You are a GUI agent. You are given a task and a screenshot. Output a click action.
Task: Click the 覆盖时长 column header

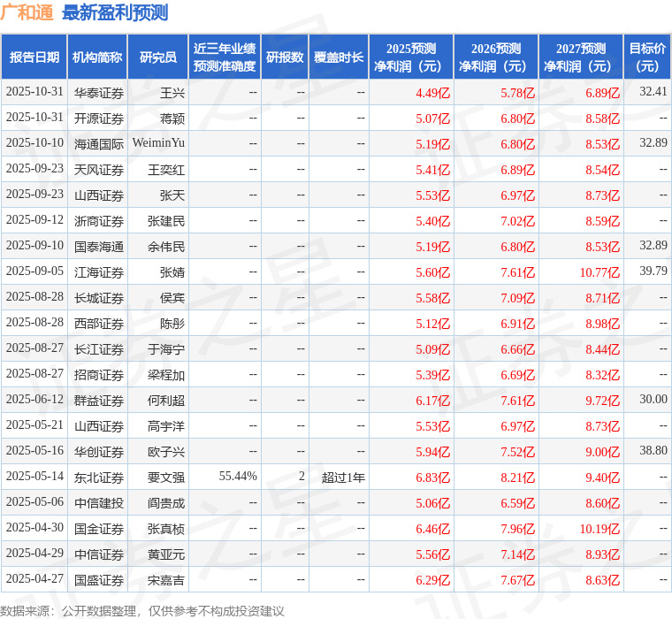pyautogui.click(x=339, y=57)
